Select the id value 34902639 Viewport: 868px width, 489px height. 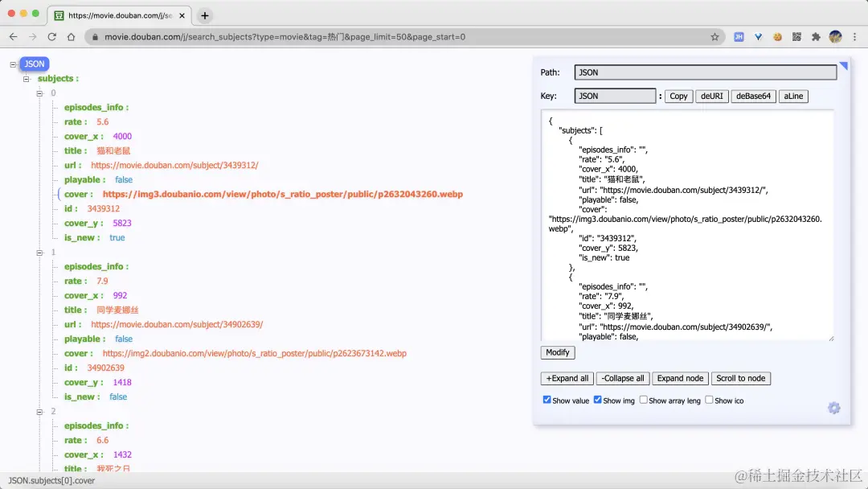click(105, 368)
